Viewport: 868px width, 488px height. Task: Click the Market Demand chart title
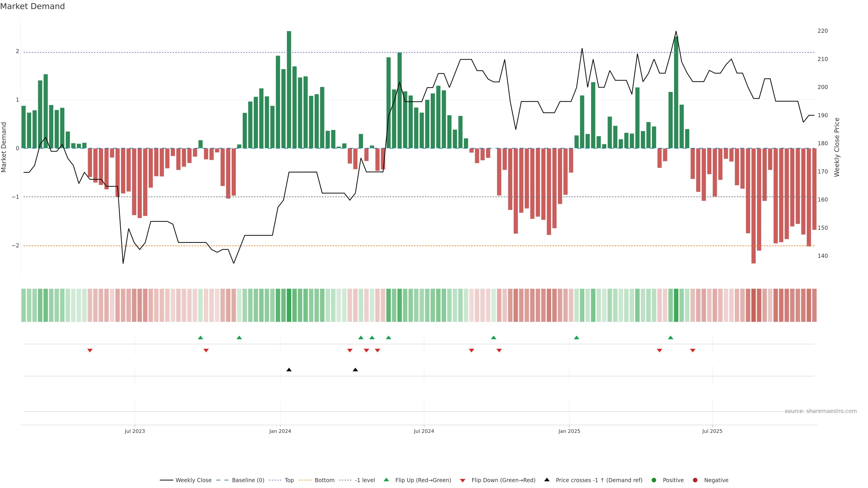[32, 6]
